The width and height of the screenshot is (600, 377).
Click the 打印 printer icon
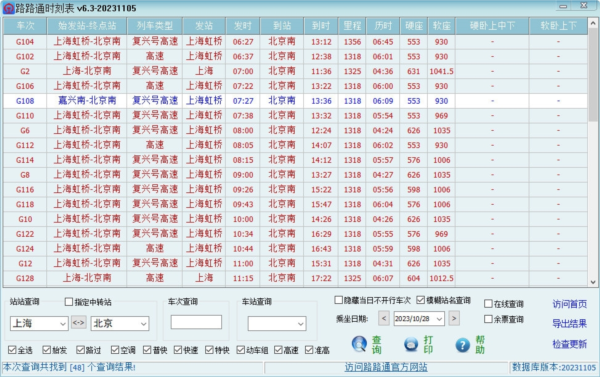411,344
